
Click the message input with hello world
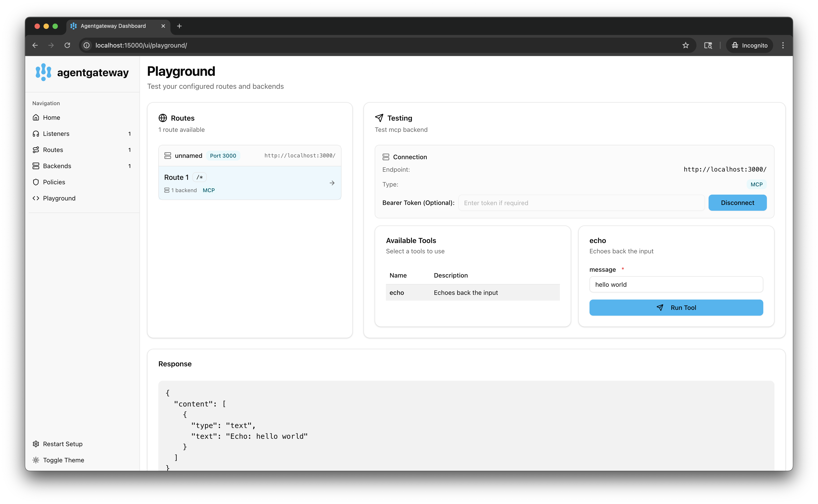(x=676, y=284)
